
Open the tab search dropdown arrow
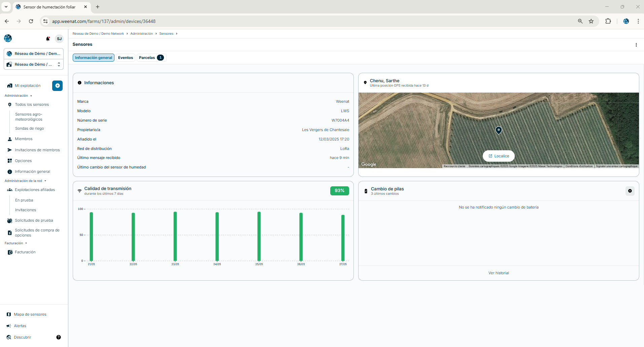6,7
